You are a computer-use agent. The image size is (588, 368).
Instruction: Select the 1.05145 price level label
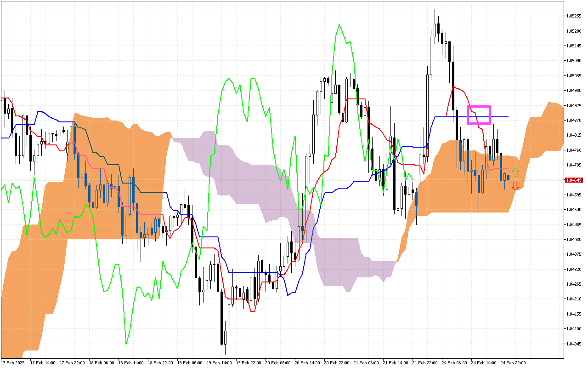coord(574,46)
